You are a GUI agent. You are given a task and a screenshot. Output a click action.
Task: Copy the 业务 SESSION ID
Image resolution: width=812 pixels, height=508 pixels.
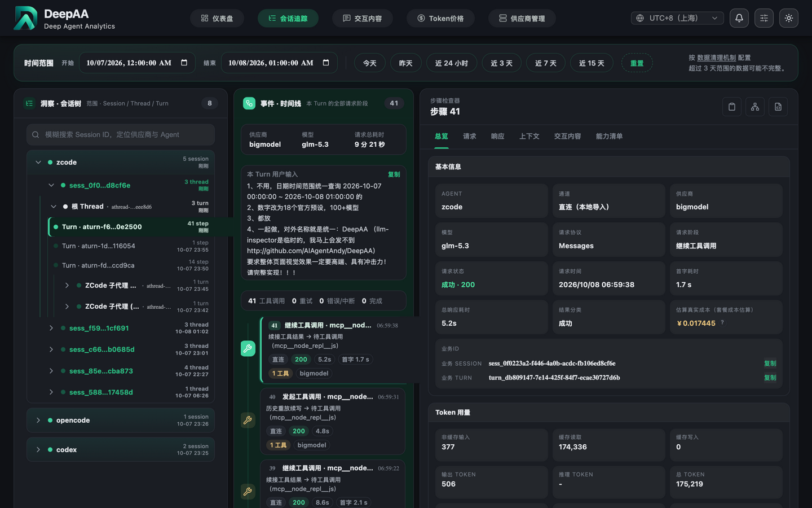(770, 364)
